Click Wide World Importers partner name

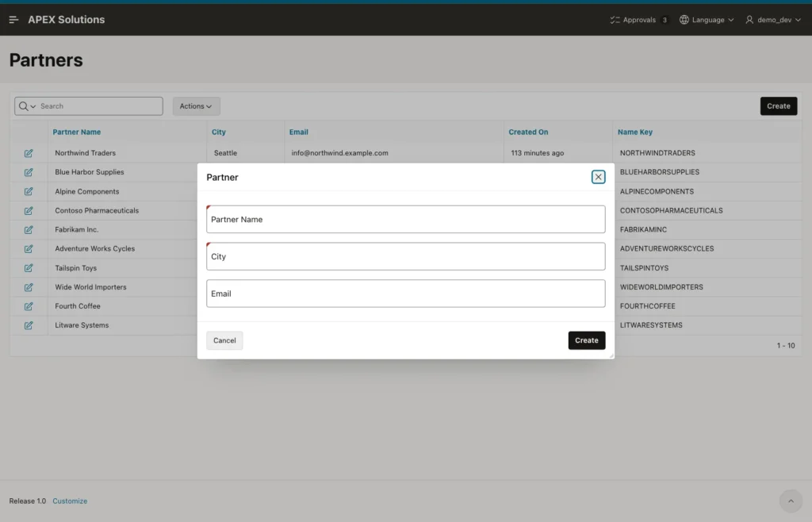[90, 287]
